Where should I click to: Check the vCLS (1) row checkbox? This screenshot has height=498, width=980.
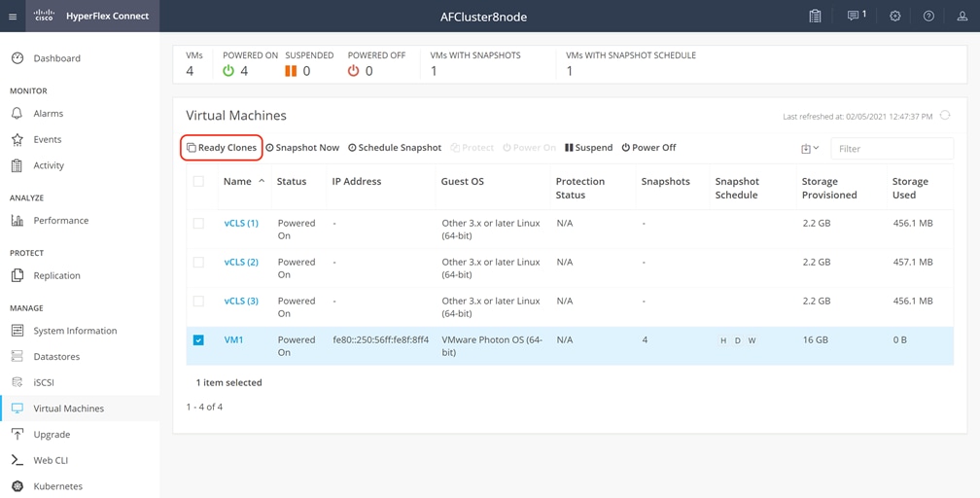(x=198, y=224)
